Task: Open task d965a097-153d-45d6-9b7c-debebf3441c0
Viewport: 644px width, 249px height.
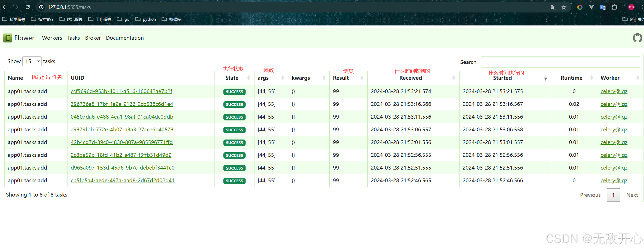Action: pyautogui.click(x=123, y=168)
